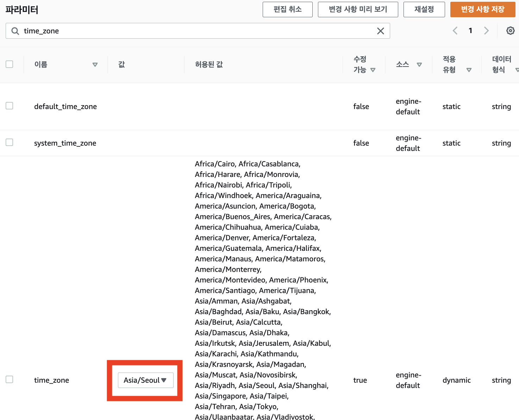The height and width of the screenshot is (420, 519).
Task: Focus the parameter search field
Action: (198, 31)
